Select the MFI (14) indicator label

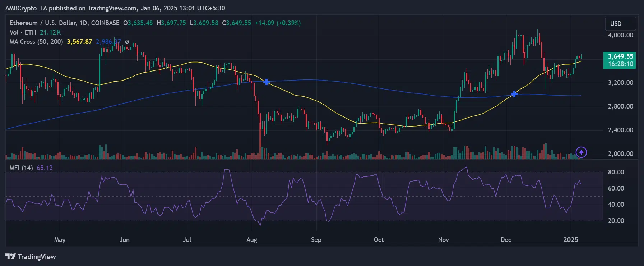(x=21, y=168)
